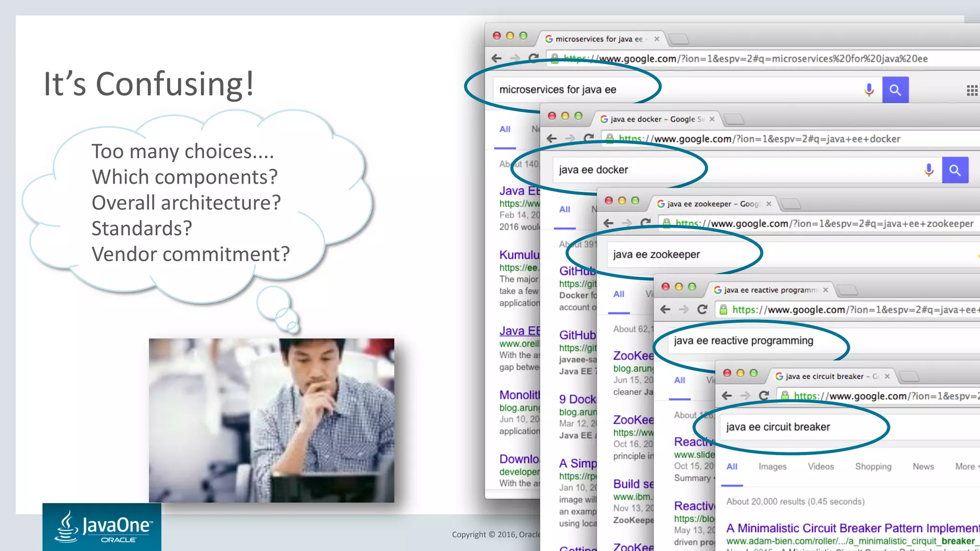Click the java ee zookeeper address bar

(x=823, y=223)
